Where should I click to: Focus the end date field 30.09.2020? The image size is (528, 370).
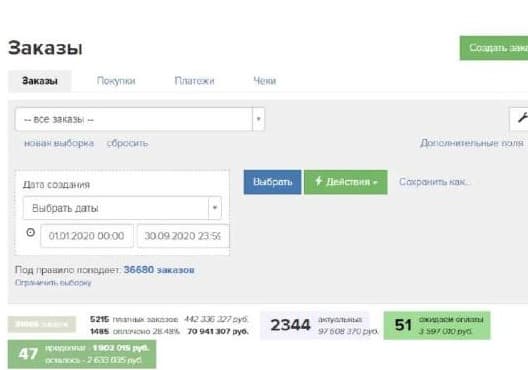183,236
